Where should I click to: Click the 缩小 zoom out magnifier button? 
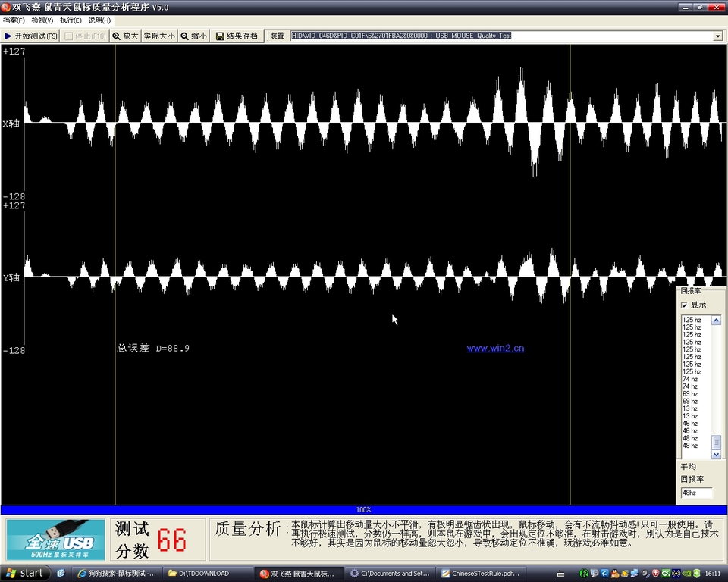(x=193, y=36)
